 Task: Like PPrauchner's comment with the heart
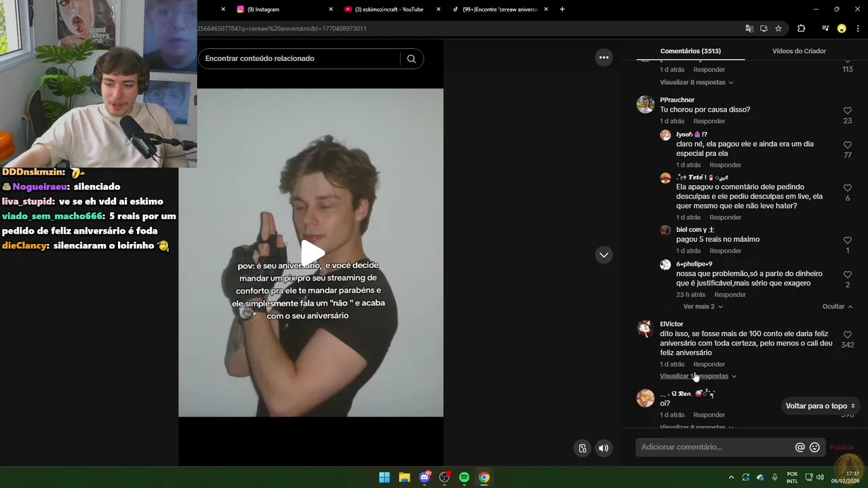[848, 110]
